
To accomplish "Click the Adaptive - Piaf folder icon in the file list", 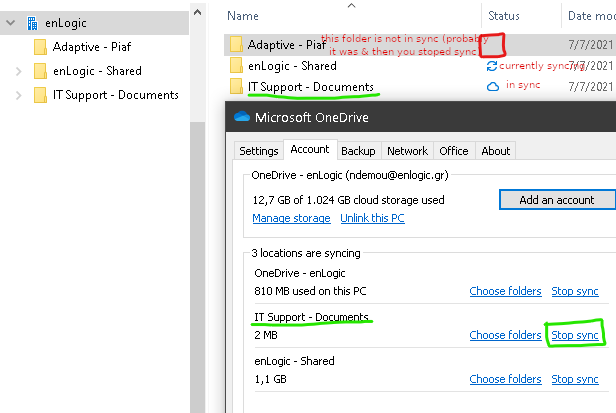I will click(236, 44).
